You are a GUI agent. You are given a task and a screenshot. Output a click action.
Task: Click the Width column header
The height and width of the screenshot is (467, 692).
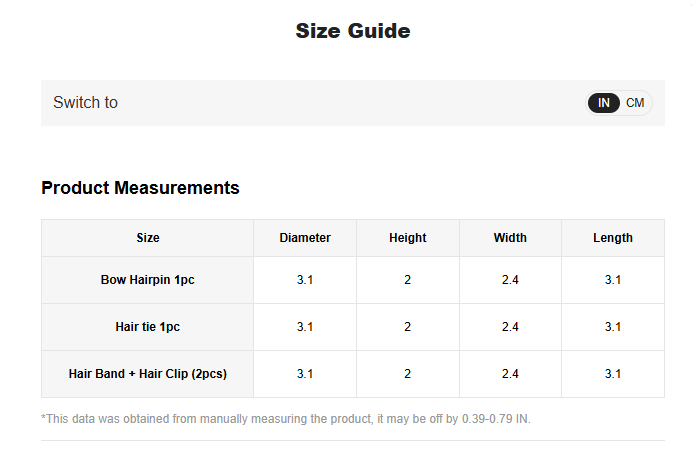coord(510,238)
